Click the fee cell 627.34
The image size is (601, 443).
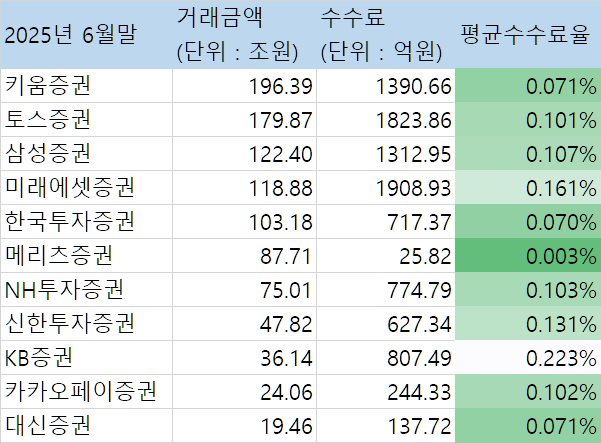[386, 323]
